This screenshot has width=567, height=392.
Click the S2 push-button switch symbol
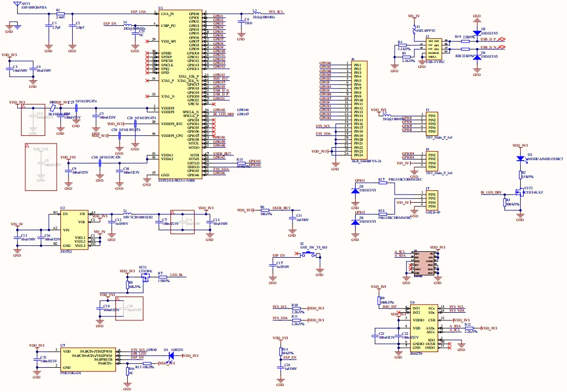(306, 256)
